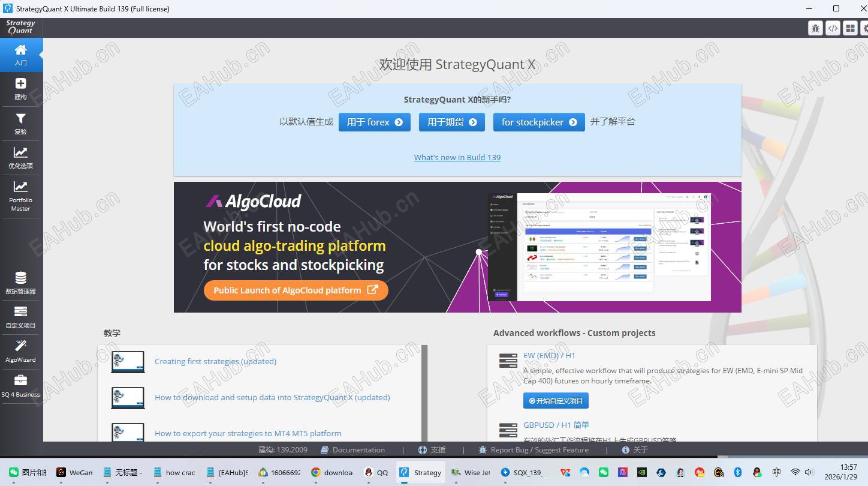This screenshot has width=868, height=486.
Task: Open How to export your strategies link
Action: pos(248,433)
